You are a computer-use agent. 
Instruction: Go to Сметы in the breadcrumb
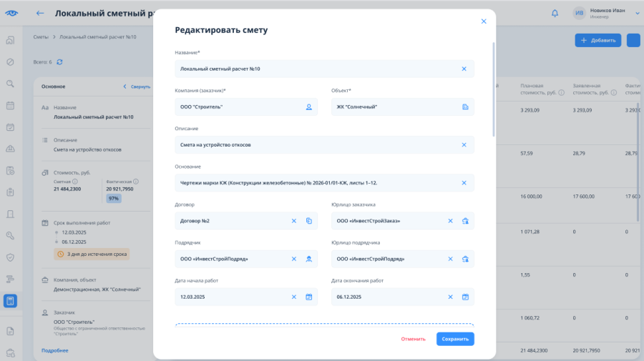point(41,37)
